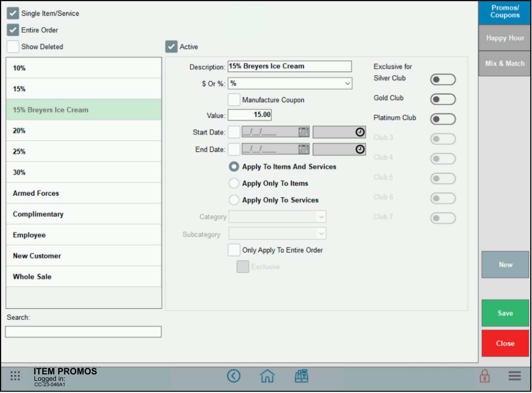Select the 25% promo row

[x=84, y=151]
